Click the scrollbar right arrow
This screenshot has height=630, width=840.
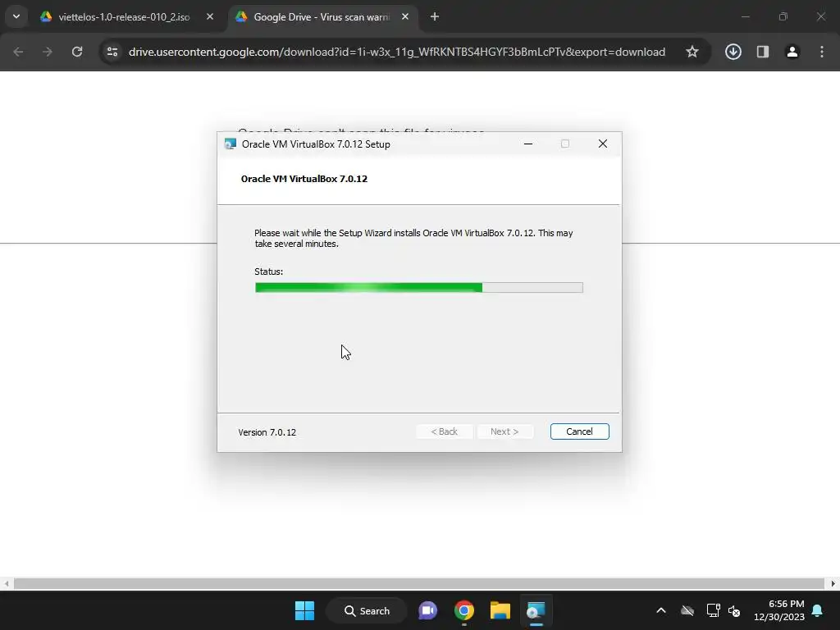(833, 583)
